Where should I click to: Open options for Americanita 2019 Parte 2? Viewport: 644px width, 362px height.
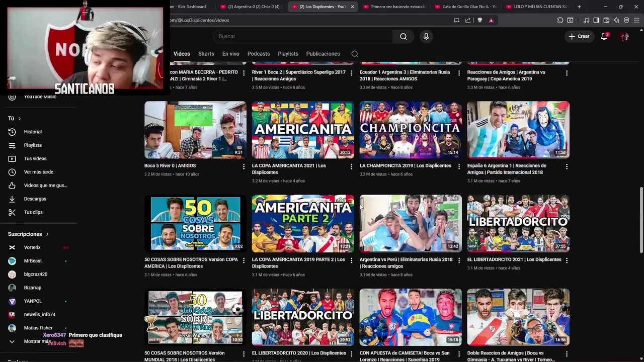pos(352,260)
